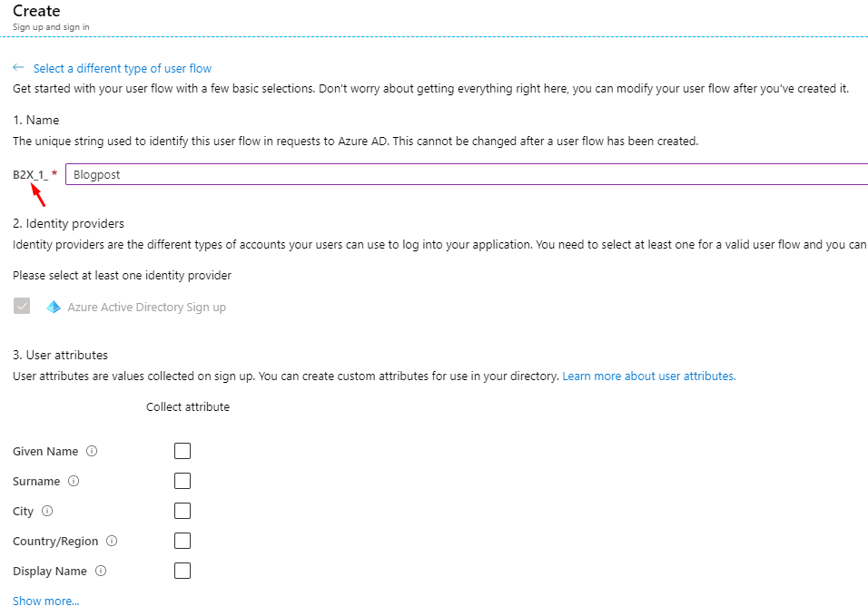The width and height of the screenshot is (868, 616).
Task: Select the Country/Region attribute checkbox
Action: [182, 542]
